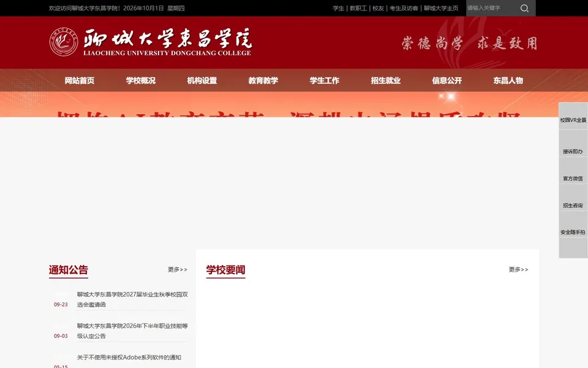Open 招生咨询 side panel button
This screenshot has width=588, height=368.
(x=573, y=197)
